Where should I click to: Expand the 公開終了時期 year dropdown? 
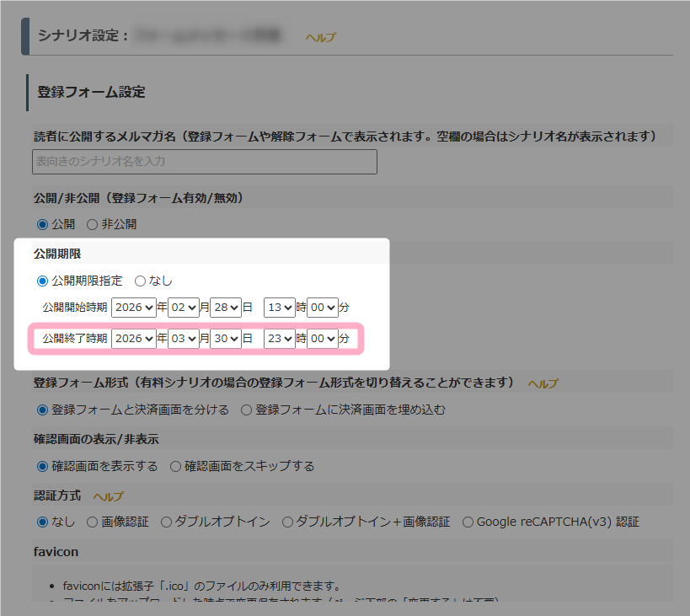tap(133, 339)
